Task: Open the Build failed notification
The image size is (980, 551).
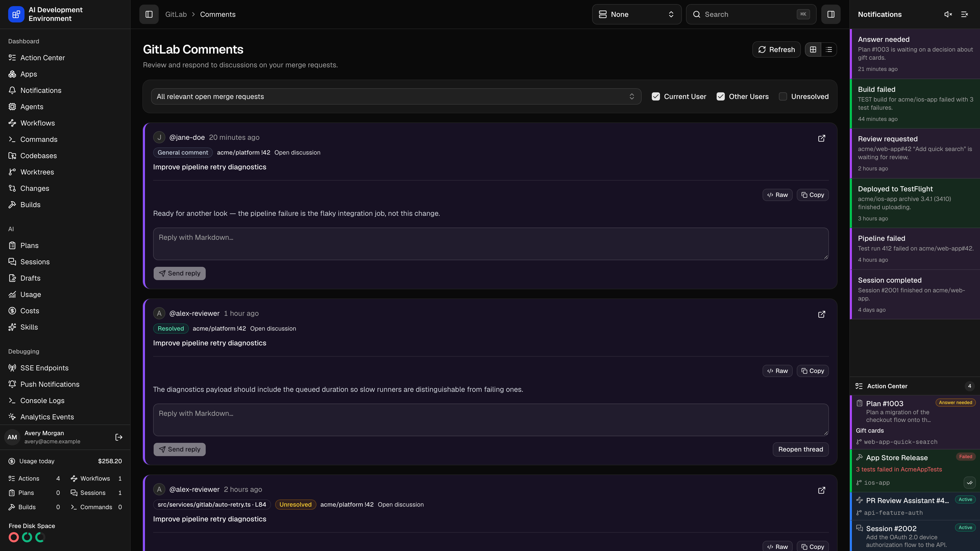Action: click(x=915, y=103)
